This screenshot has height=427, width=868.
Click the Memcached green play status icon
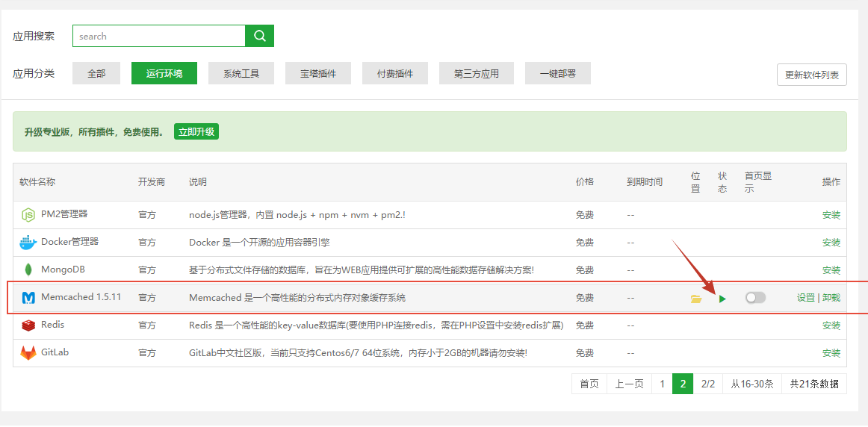[x=722, y=299]
